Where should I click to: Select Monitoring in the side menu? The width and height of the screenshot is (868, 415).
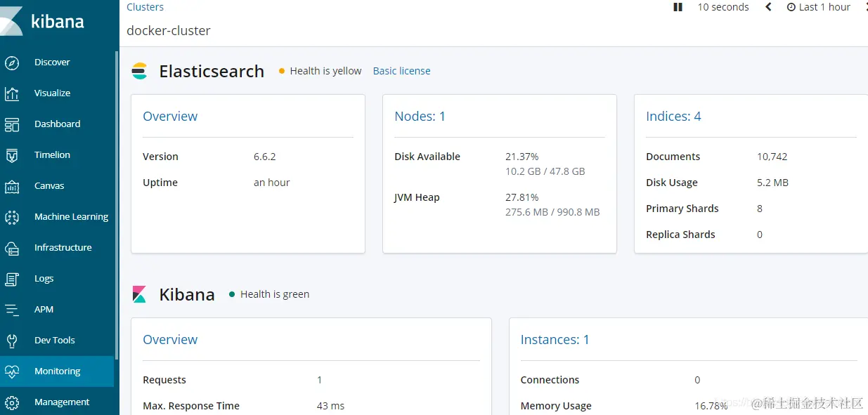tap(58, 371)
